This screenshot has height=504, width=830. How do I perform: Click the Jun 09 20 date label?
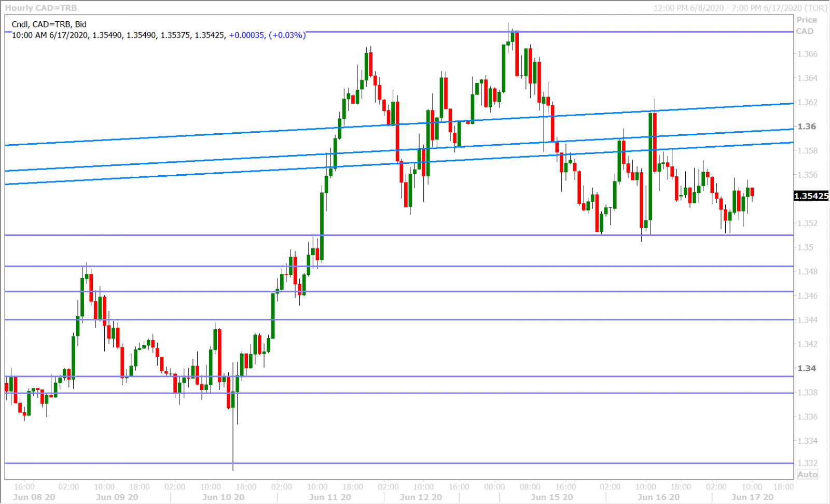pyautogui.click(x=117, y=497)
